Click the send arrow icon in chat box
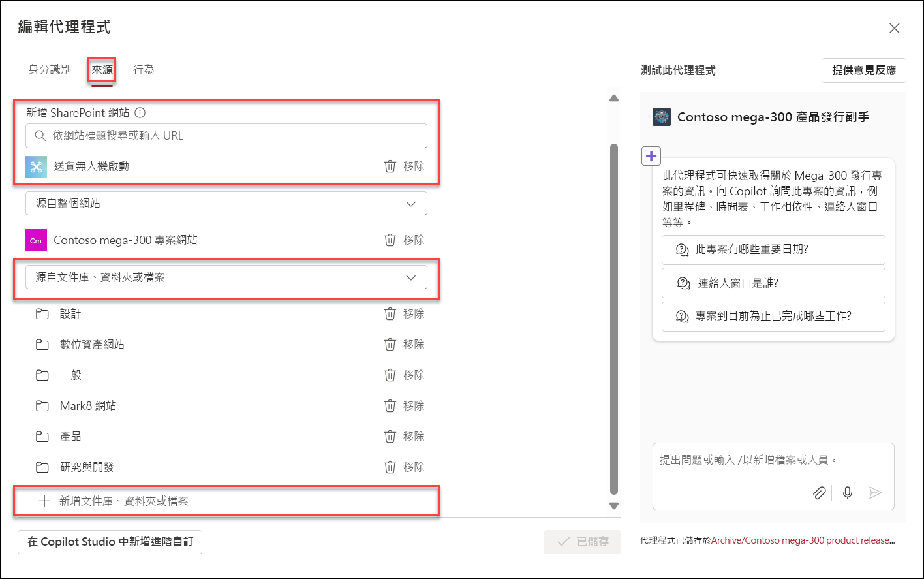The image size is (924, 579). (x=876, y=493)
